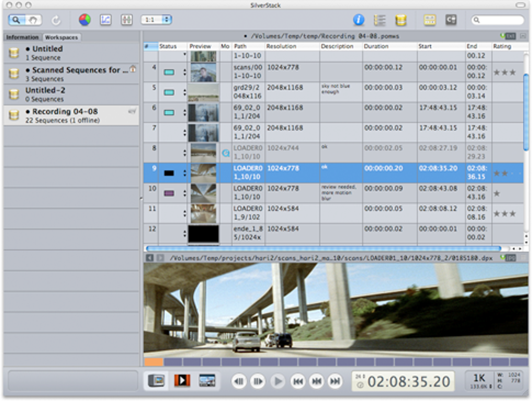
Task: Click the refresh arrow icon in toolbar
Action: coord(56,20)
